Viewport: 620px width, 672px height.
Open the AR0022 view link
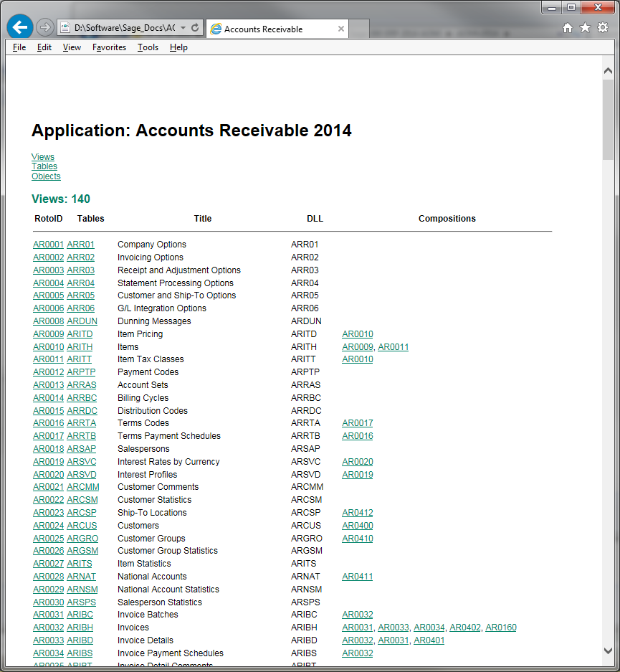click(x=49, y=500)
